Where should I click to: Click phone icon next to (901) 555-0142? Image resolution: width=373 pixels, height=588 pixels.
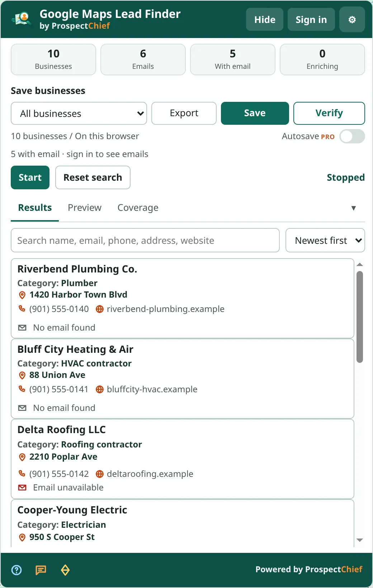[22, 474]
